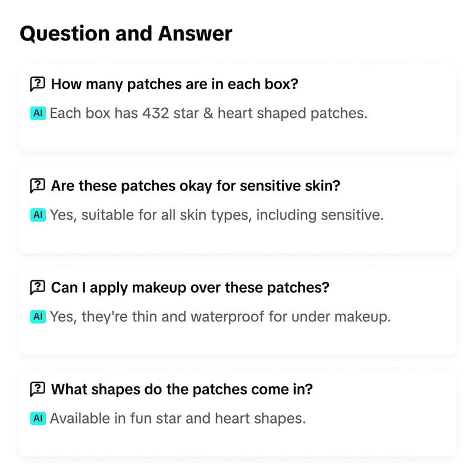Open 'Are these patches okay for sensitive skin?'
This screenshot has height=476, width=476.
pos(196,186)
